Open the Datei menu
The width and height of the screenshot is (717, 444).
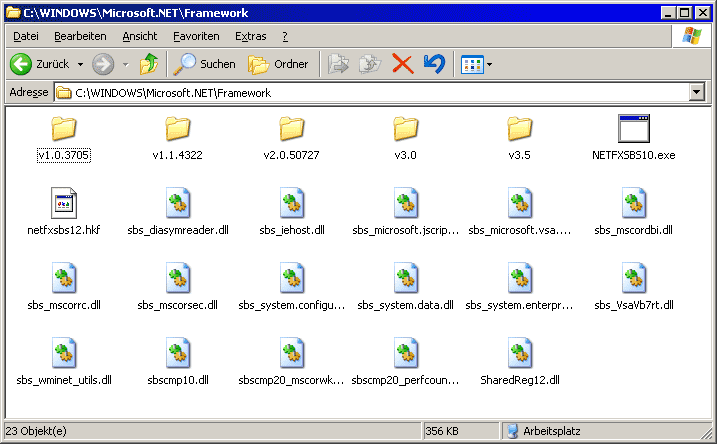tap(26, 36)
